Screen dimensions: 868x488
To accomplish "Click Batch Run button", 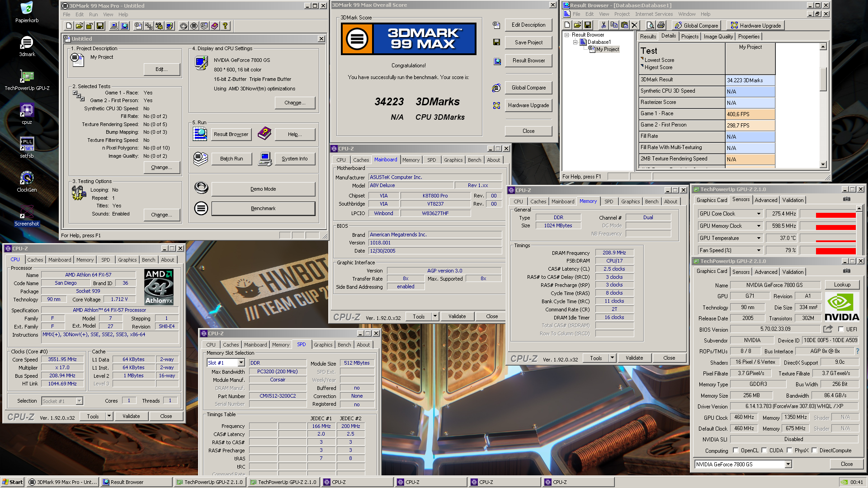I will (231, 159).
